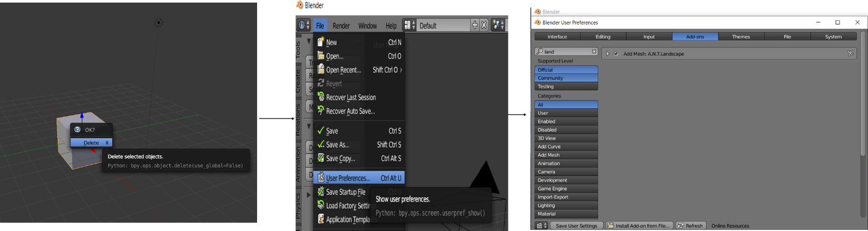Select the All add-on category
The image size is (868, 231).
566,105
